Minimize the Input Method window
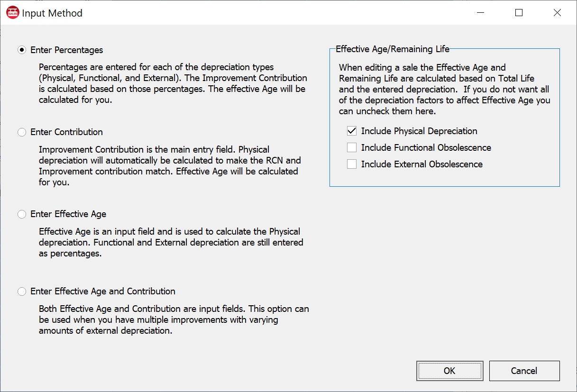The image size is (577, 392). [x=480, y=13]
